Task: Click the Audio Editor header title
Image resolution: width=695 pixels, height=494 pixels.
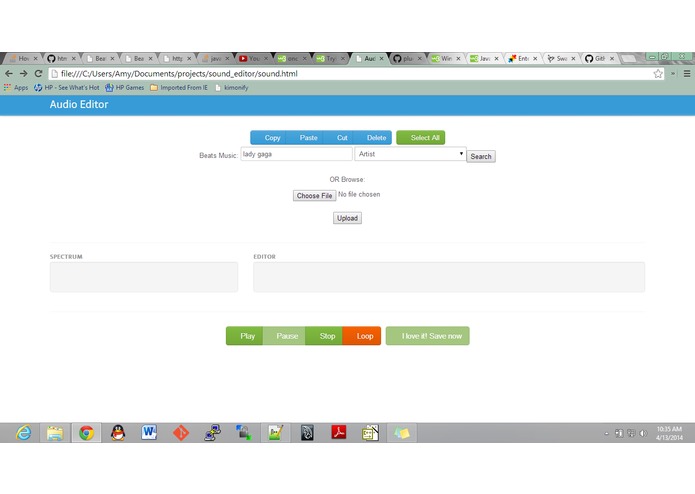Action: [79, 105]
